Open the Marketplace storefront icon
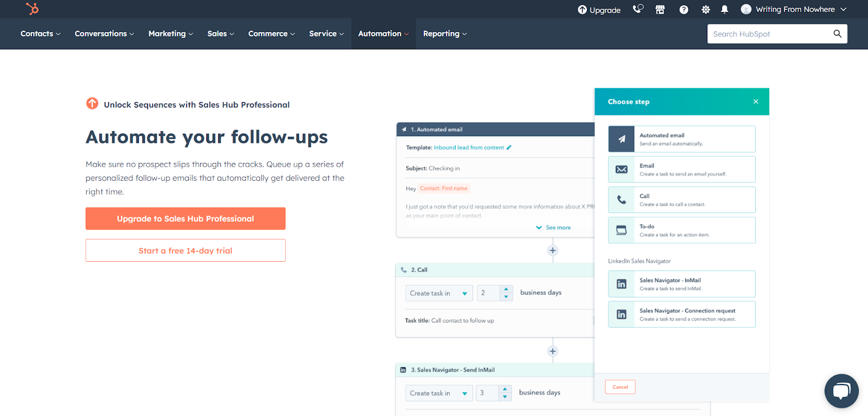The width and height of the screenshot is (868, 416). [x=660, y=10]
